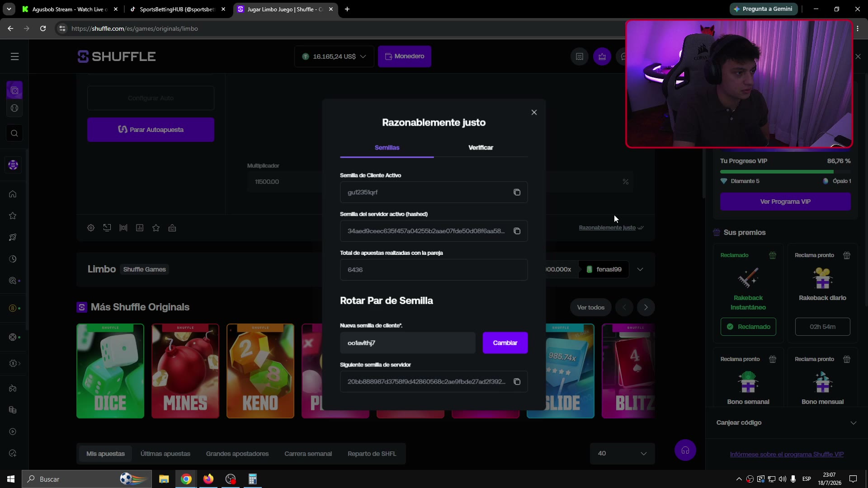
Task: Click the Ver Programa VIP button
Action: coord(785,202)
